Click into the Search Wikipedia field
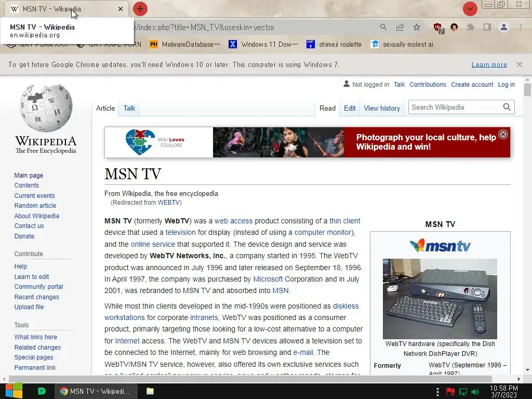The image size is (532, 399). [x=455, y=107]
